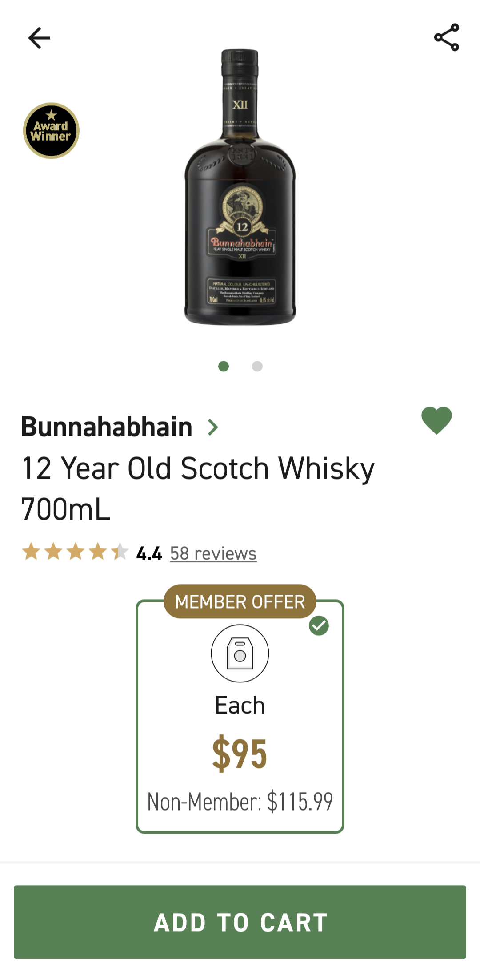480x980 pixels.
Task: Open the Bunnahabhain brand name link
Action: [x=107, y=427]
